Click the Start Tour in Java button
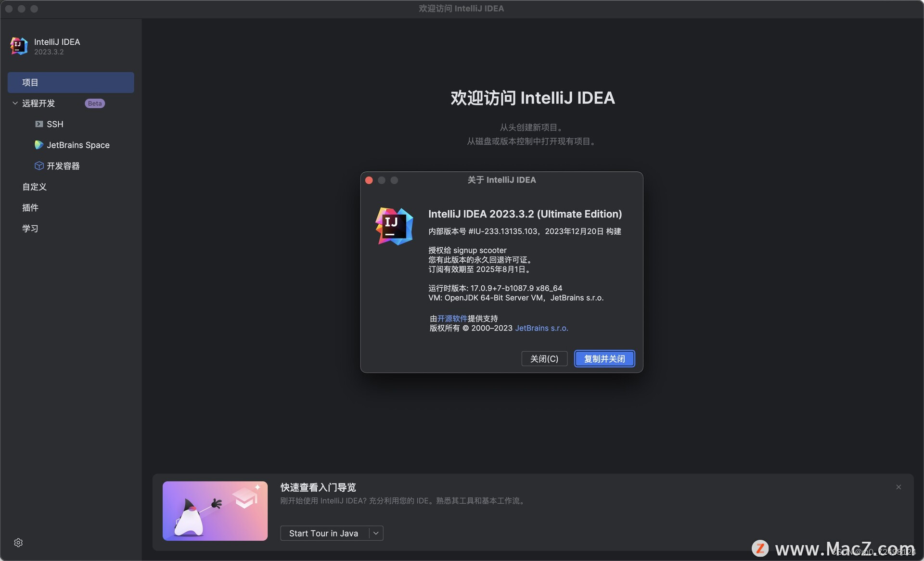This screenshot has height=561, width=924. click(323, 533)
